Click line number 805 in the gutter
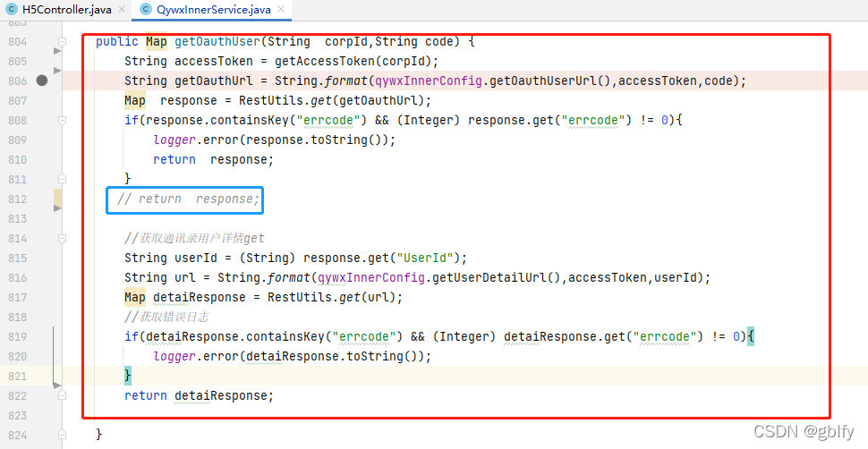 (x=18, y=61)
